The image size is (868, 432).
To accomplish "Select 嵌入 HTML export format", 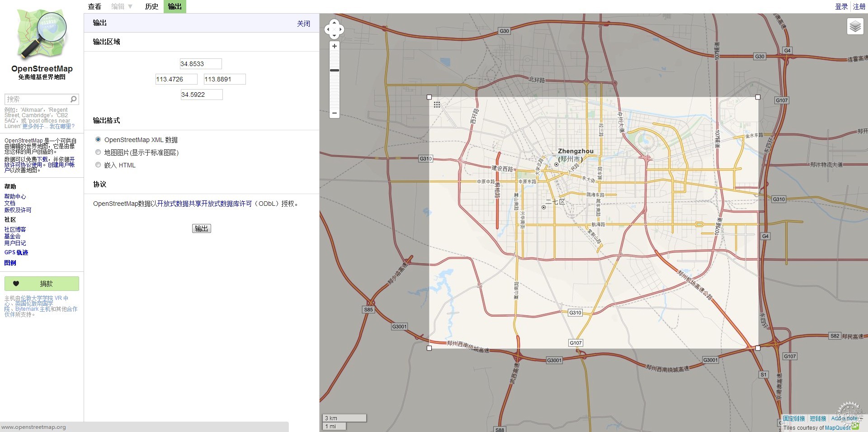I will click(x=98, y=165).
